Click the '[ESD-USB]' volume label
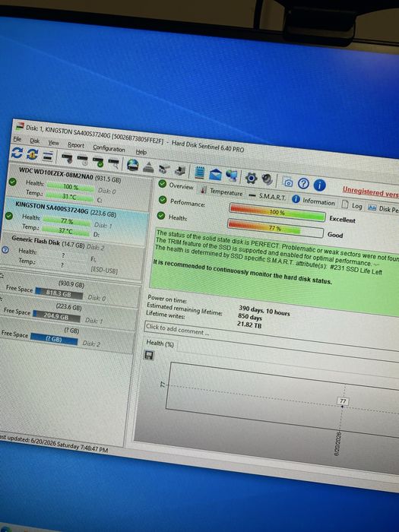 (x=104, y=271)
